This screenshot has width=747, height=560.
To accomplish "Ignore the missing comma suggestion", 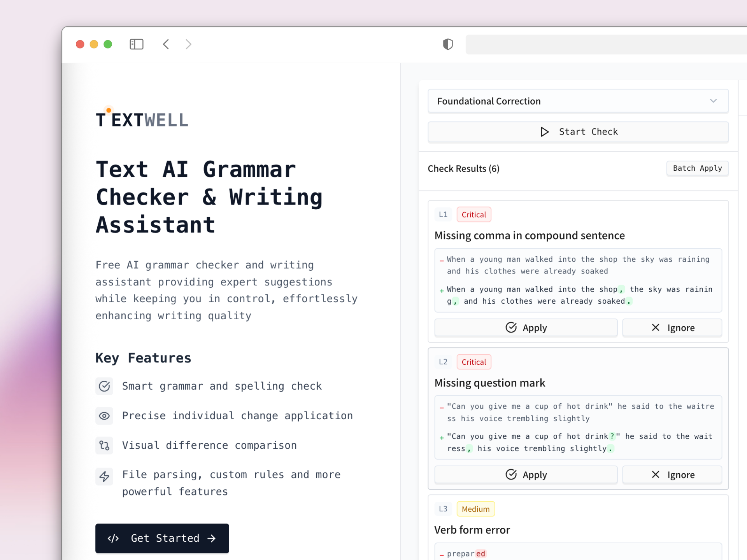I will (x=672, y=327).
